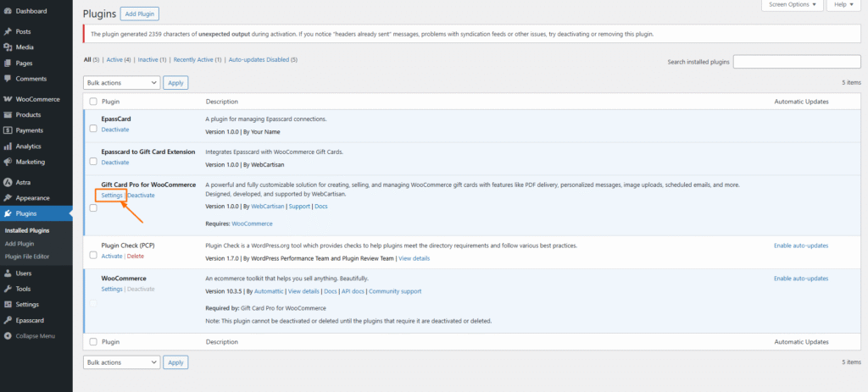868x392 pixels.
Task: Open WooCommerce via its sidebar icon
Action: point(7,99)
